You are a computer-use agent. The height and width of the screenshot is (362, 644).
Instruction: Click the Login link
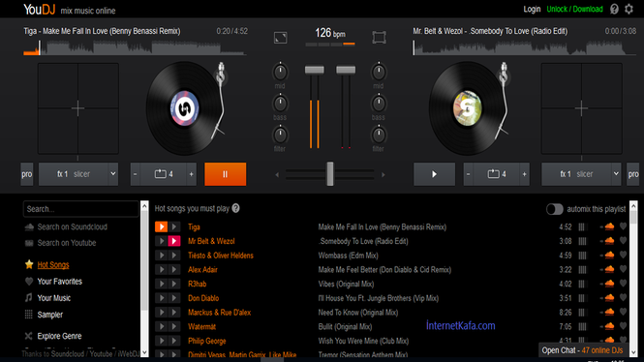tap(532, 9)
